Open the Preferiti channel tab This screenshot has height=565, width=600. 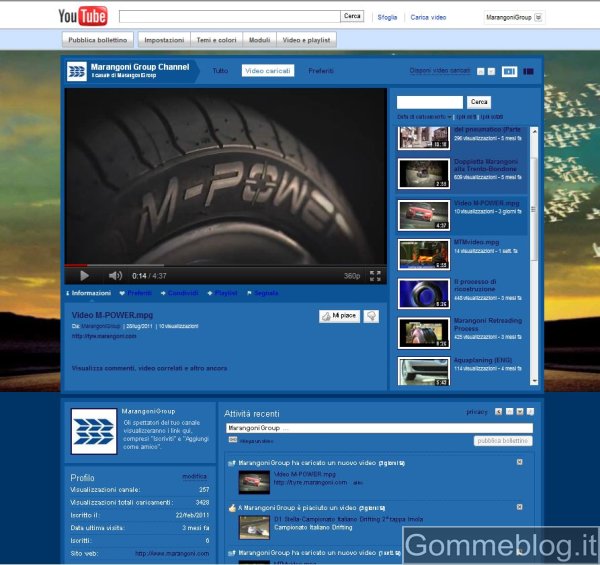pos(321,71)
